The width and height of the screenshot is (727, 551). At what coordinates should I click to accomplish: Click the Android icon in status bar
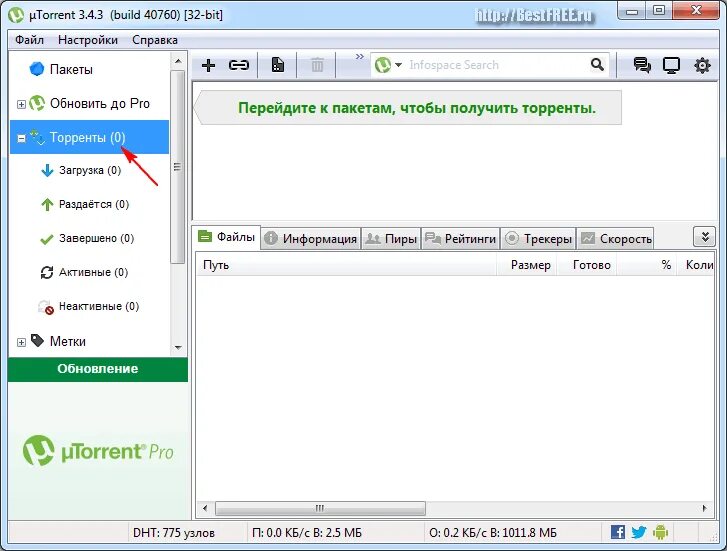click(660, 532)
